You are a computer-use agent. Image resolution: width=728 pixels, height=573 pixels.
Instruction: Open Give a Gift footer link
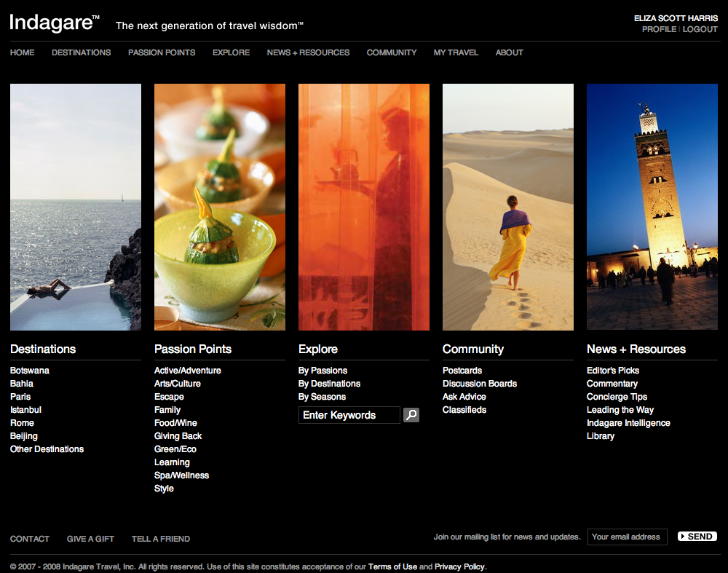tap(90, 539)
